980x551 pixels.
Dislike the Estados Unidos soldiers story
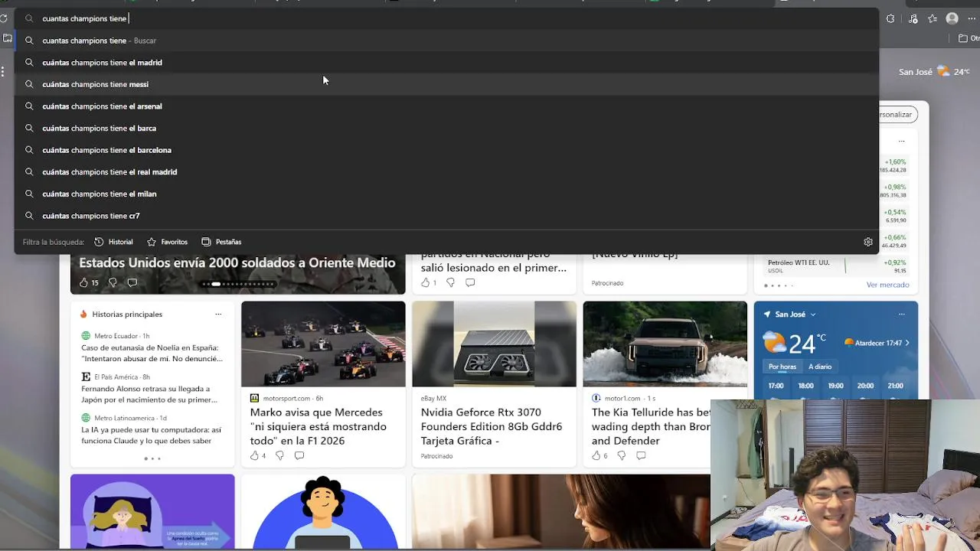coord(113,282)
